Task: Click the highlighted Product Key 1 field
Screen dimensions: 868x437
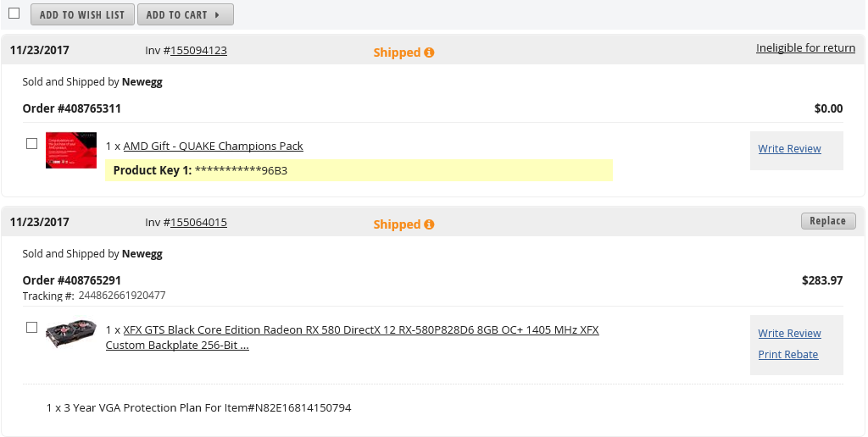Action: tap(359, 170)
